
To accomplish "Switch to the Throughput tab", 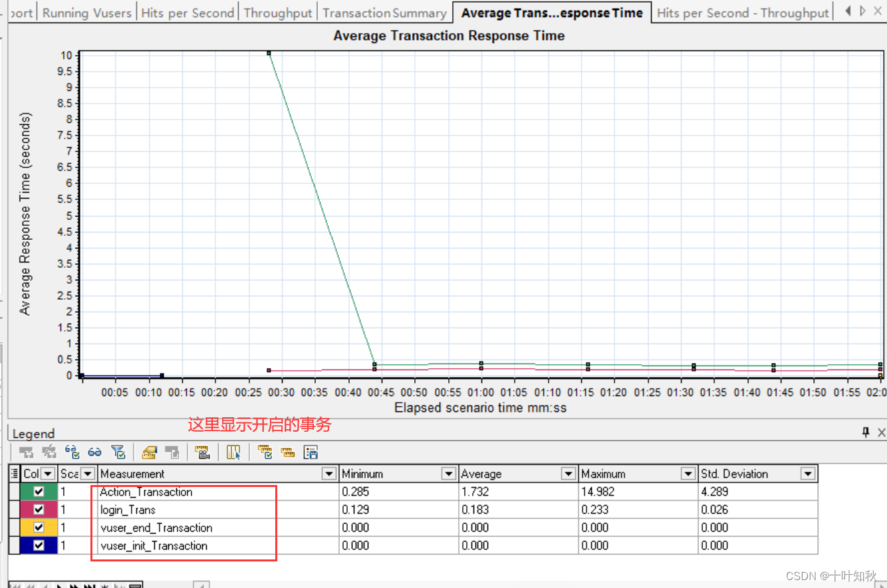I will 278,13.
